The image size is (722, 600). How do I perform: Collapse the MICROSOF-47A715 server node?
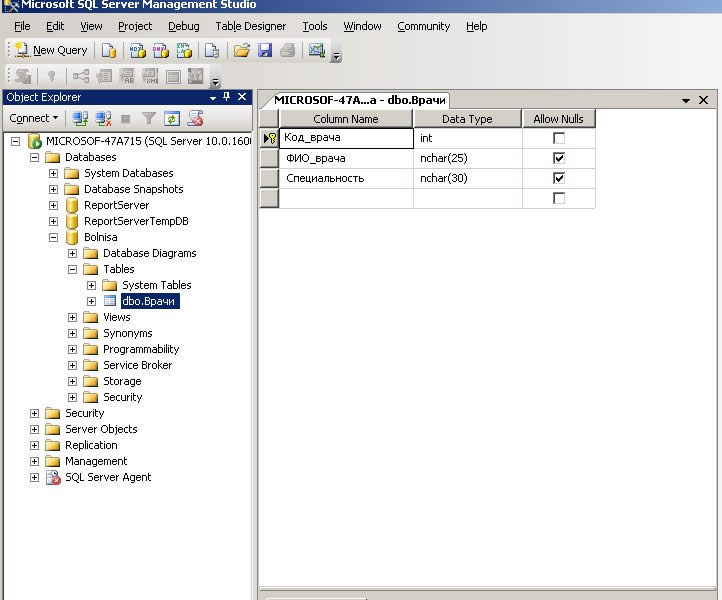[x=16, y=141]
